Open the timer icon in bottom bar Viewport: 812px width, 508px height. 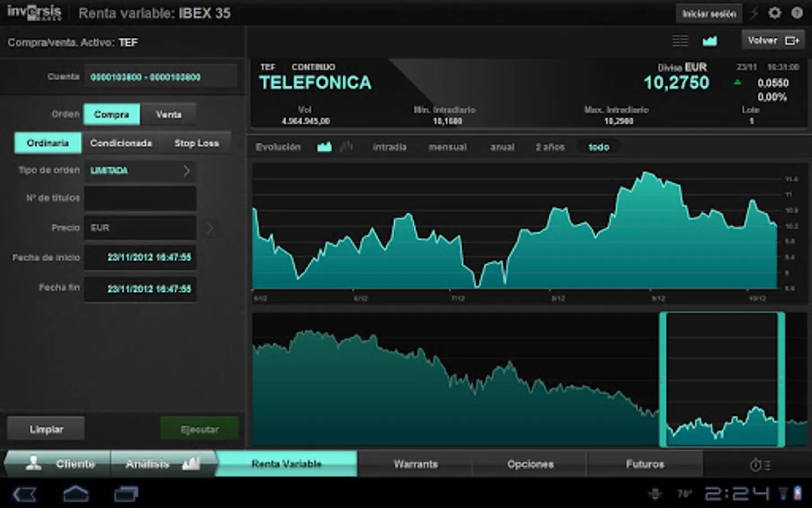point(760,465)
